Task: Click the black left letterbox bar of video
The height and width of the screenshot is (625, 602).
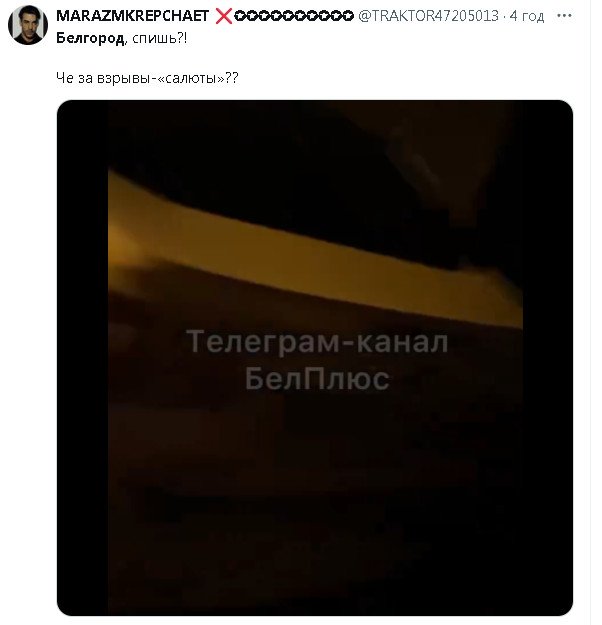Action: pyautogui.click(x=83, y=358)
